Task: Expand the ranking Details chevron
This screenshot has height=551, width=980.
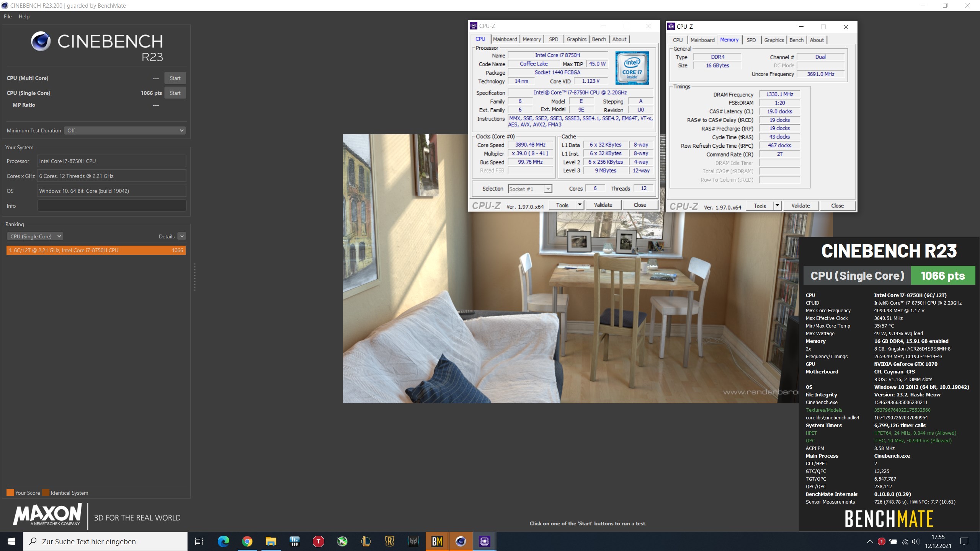Action: [182, 236]
